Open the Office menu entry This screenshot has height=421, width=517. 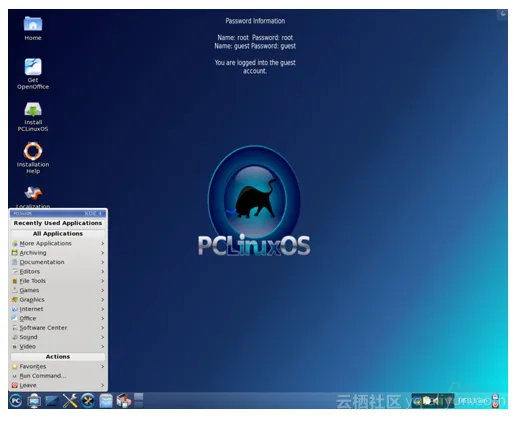(58, 318)
